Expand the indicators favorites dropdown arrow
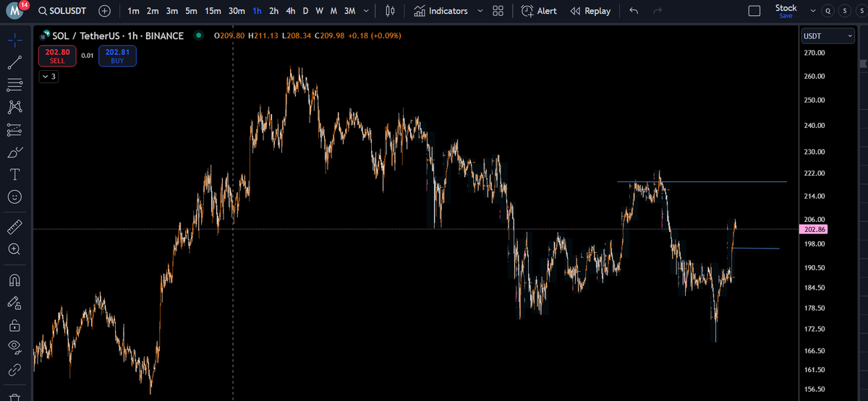Image resolution: width=868 pixels, height=401 pixels. pos(480,12)
